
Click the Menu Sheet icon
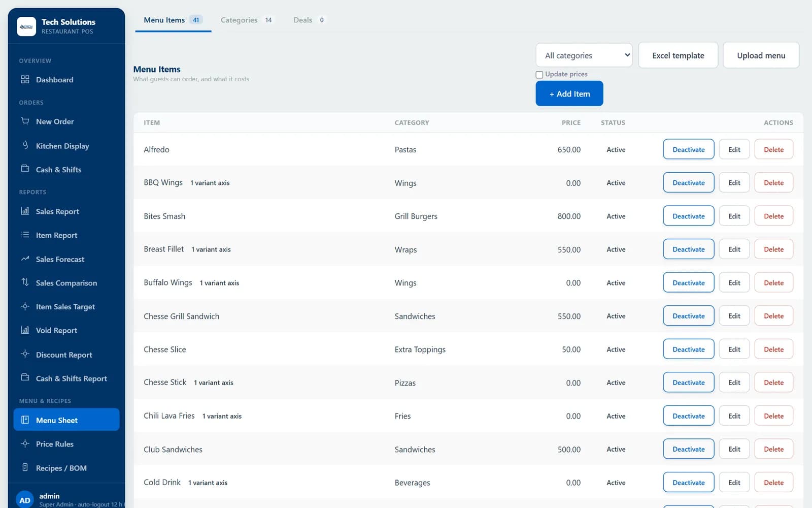(x=25, y=420)
